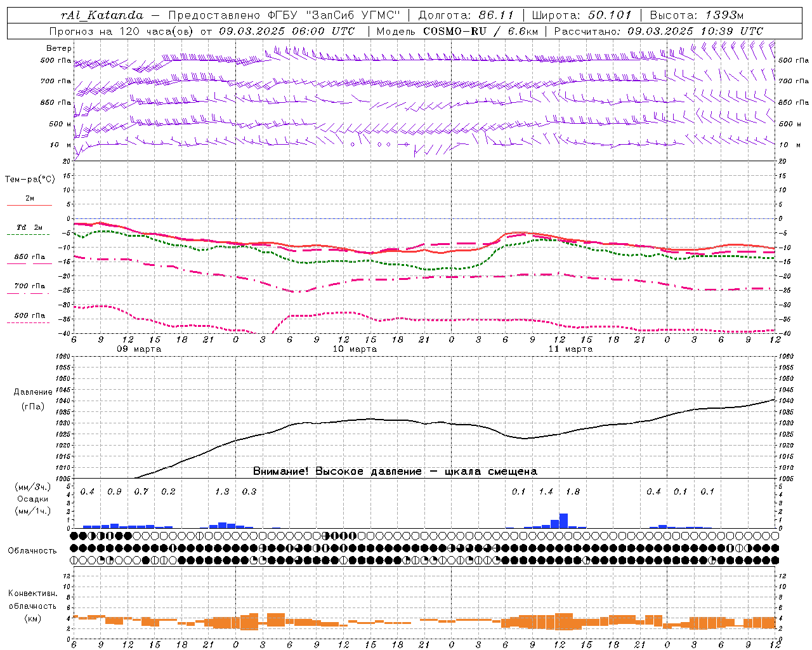Click the (мм/1ч.) unit label
This screenshot has width=812, height=650.
pos(32,511)
